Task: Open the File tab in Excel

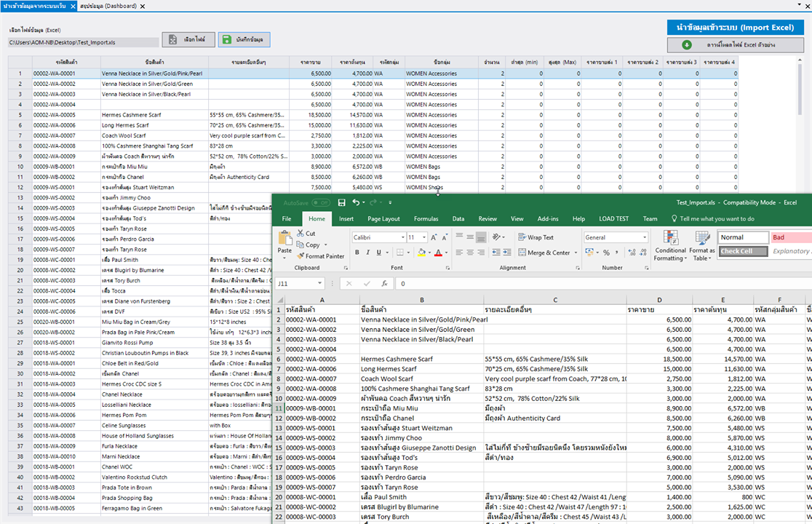Action: point(287,219)
